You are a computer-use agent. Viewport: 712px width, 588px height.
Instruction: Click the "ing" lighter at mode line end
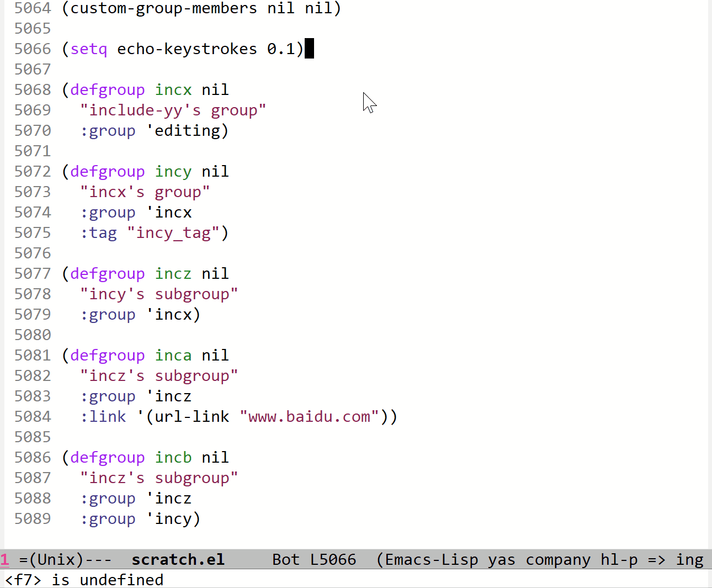click(x=689, y=559)
